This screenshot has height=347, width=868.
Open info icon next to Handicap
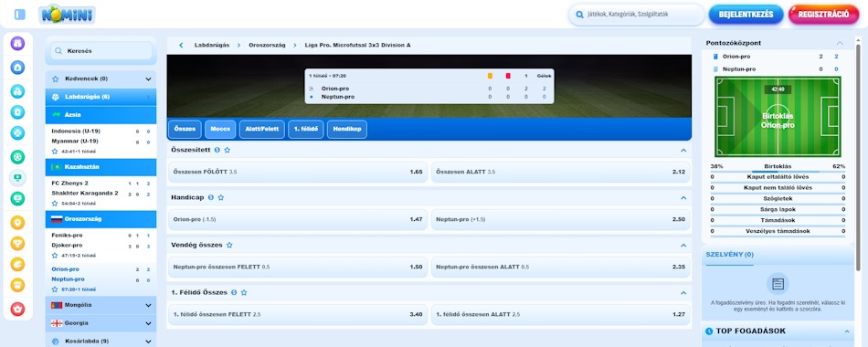pyautogui.click(x=211, y=197)
